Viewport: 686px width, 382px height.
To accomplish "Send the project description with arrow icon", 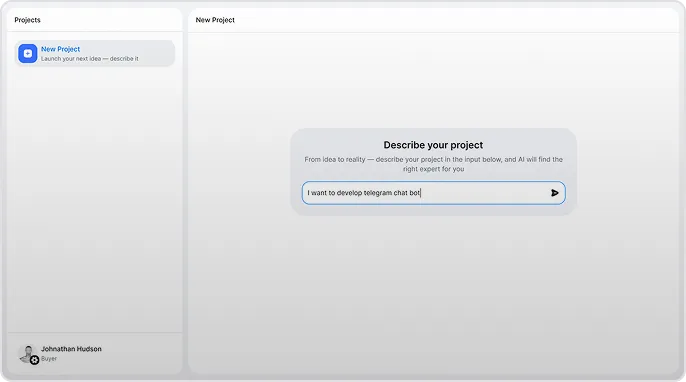I will 554,193.
